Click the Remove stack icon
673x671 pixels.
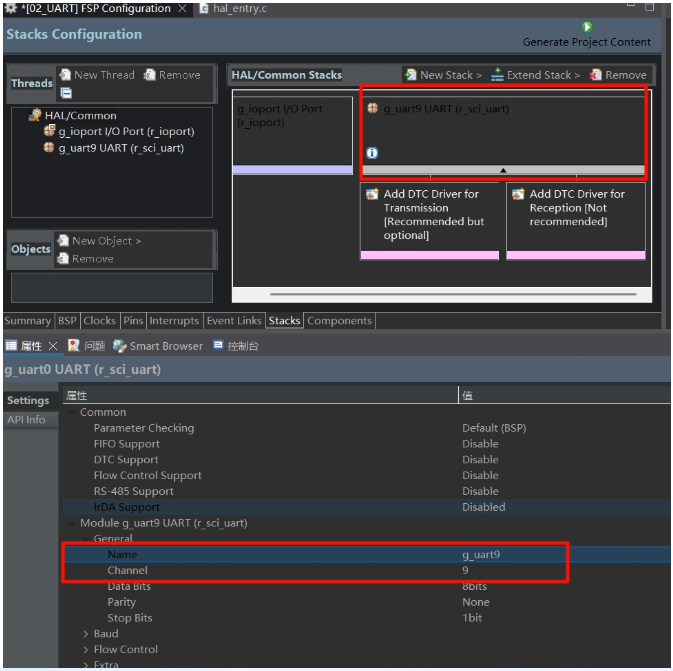click(x=595, y=75)
